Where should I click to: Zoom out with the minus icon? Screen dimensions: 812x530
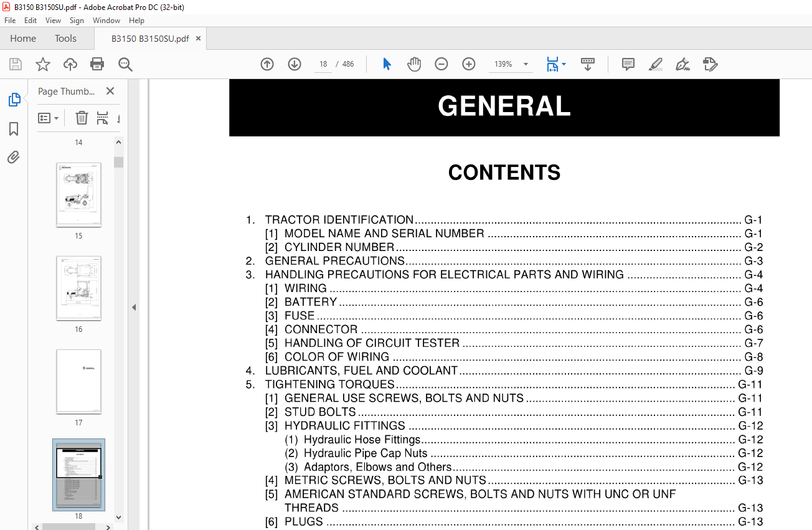(x=441, y=64)
